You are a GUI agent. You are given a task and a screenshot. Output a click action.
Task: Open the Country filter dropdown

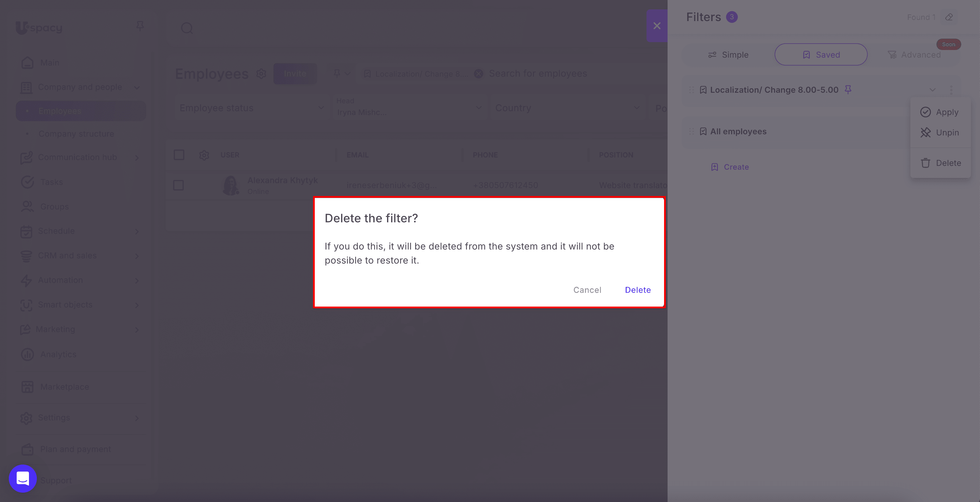tap(568, 108)
